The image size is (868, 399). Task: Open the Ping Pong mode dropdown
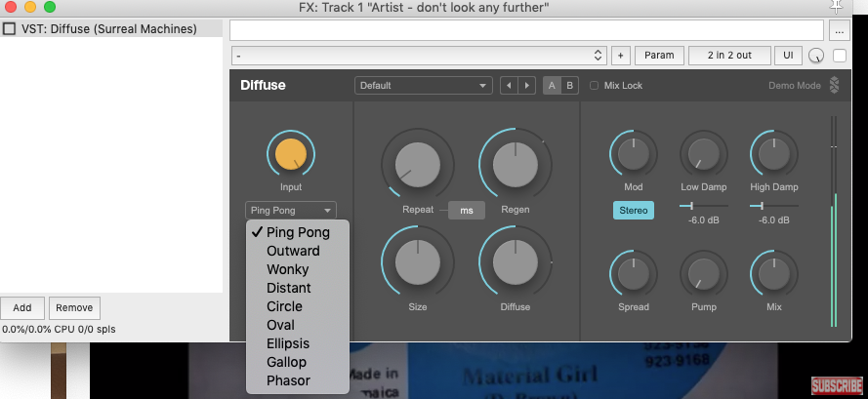point(291,211)
